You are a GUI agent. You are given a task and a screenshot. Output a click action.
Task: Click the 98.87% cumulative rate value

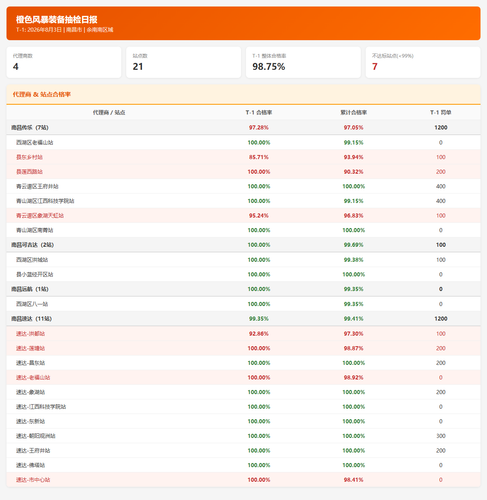pyautogui.click(x=353, y=348)
